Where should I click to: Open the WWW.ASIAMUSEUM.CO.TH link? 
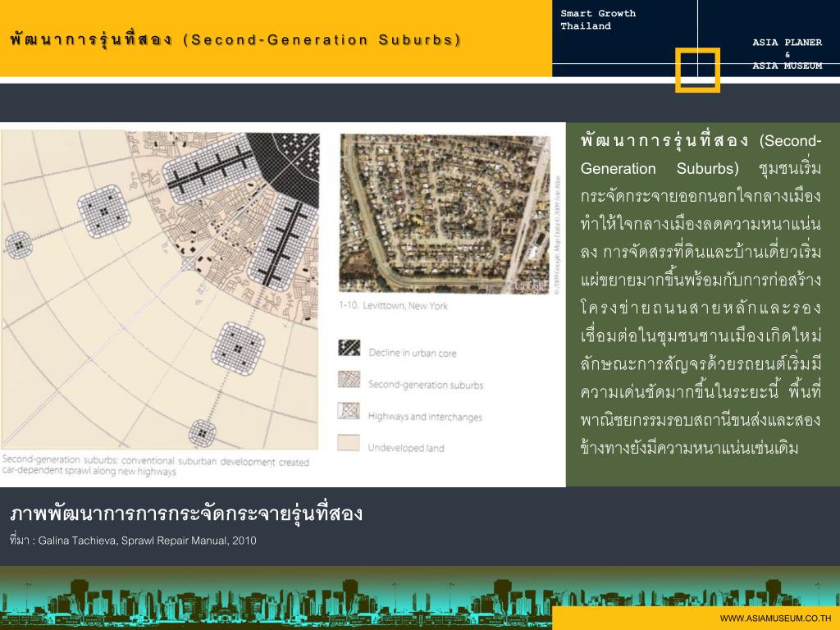(x=776, y=619)
